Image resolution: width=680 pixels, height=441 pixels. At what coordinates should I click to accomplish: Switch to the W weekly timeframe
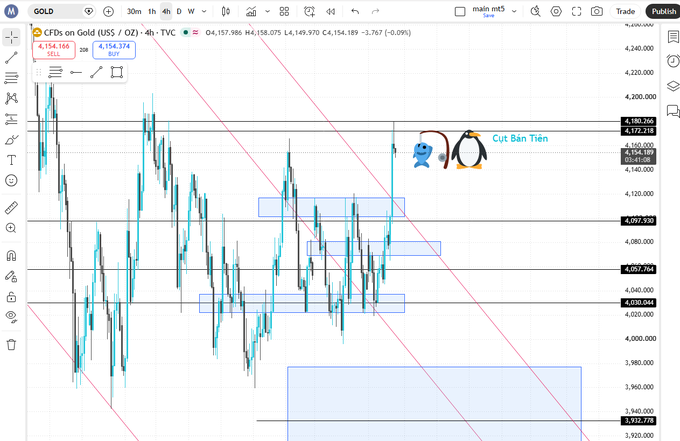[191, 11]
